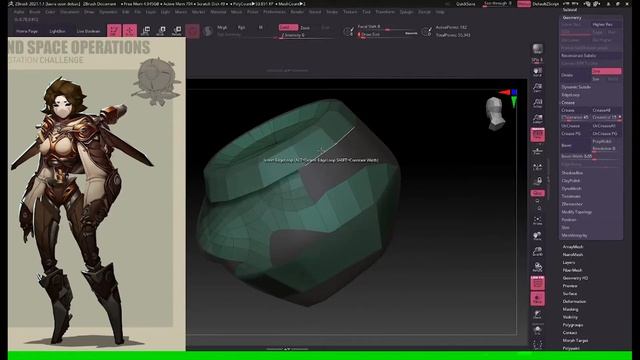640x360 pixels.
Task: Expand the Deformation subpalette
Action: coord(574,301)
